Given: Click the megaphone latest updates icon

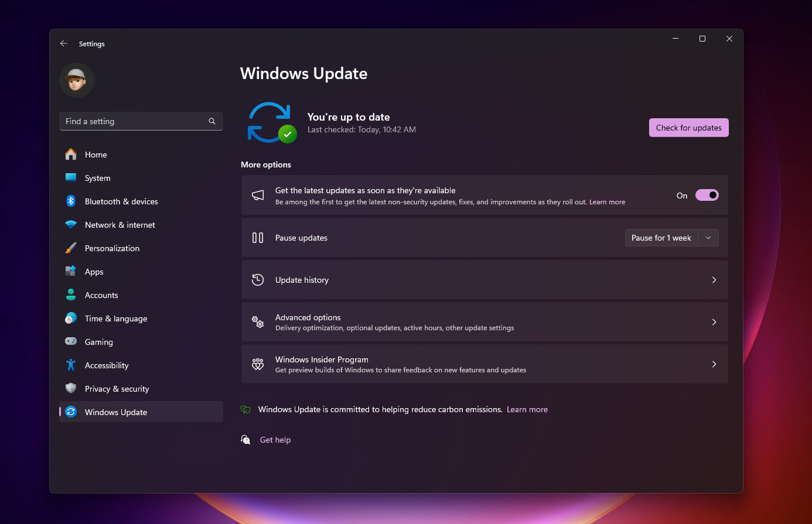Looking at the screenshot, I should point(258,195).
